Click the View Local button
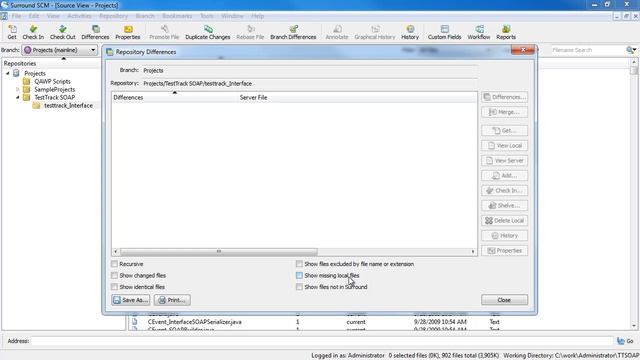 coord(504,146)
